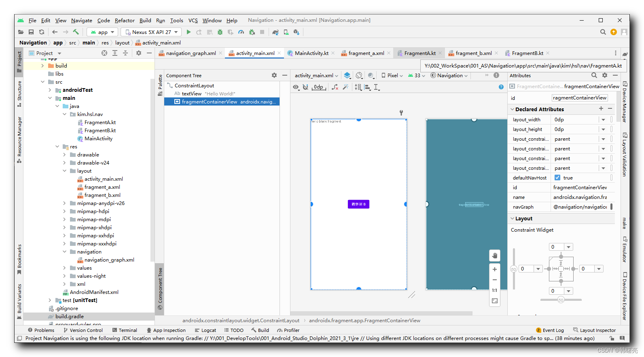Open the layout_width 0dp dropdown arrow

603,120
